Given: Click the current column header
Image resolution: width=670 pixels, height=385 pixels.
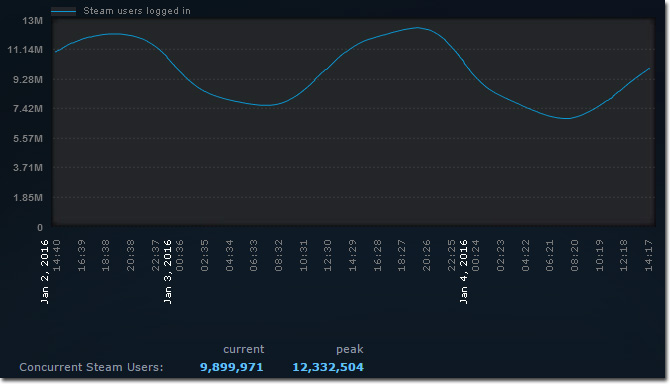Looking at the screenshot, I should (x=244, y=350).
